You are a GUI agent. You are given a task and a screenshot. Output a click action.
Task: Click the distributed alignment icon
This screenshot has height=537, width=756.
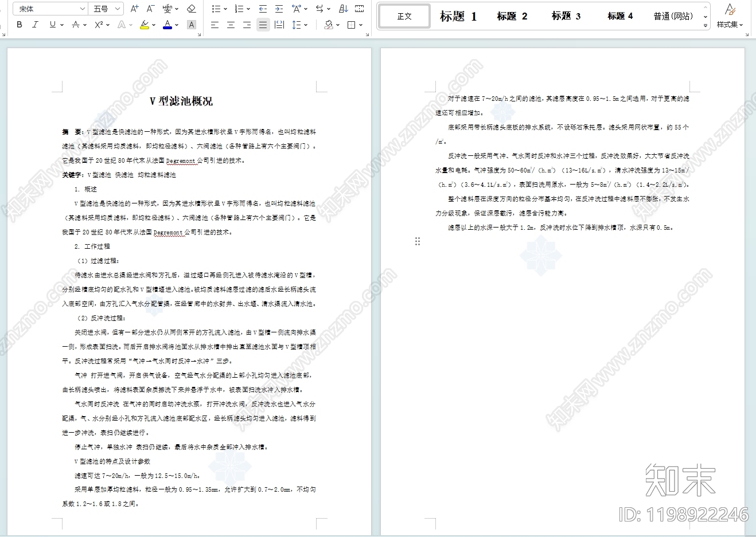coord(279,25)
